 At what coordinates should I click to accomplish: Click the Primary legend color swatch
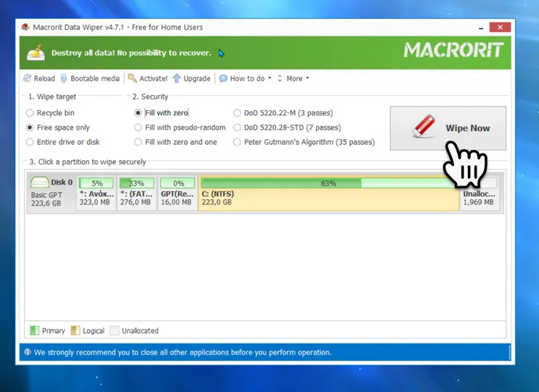click(34, 330)
